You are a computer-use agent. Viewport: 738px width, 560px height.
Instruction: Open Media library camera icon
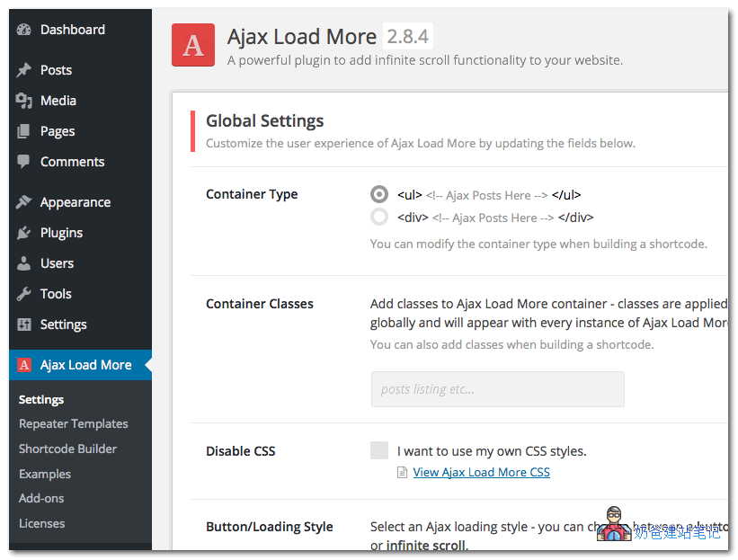[24, 100]
